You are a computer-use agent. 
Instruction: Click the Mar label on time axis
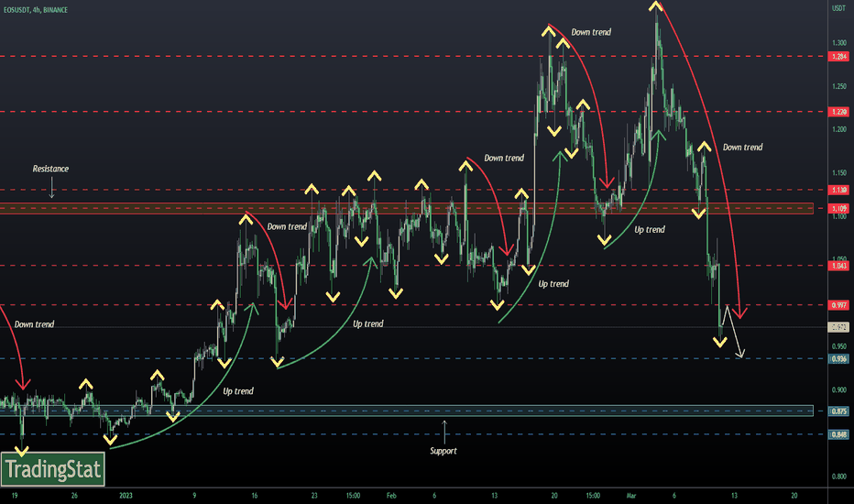[x=631, y=495]
